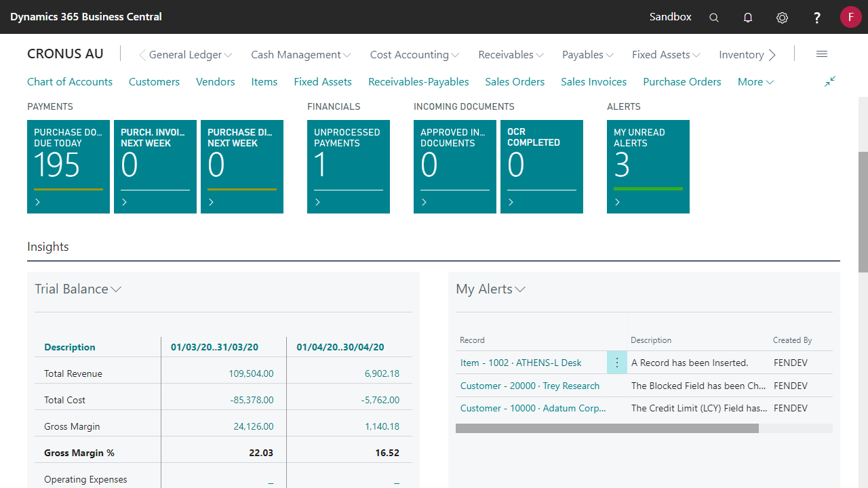Expand the General Ledger menu
The width and height of the screenshot is (868, 488).
tap(191, 55)
